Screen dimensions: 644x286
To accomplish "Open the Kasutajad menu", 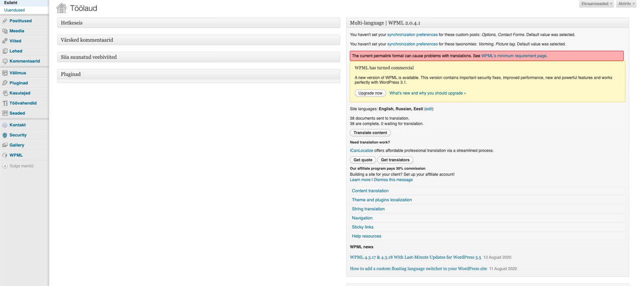I will coord(20,93).
